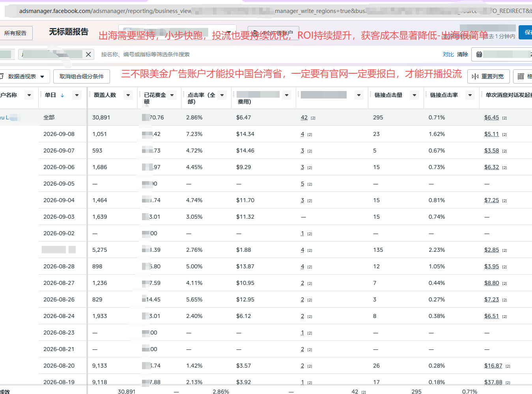Click the calendar icon of the date range picker
The width and height of the screenshot is (532, 394).
[479, 54]
